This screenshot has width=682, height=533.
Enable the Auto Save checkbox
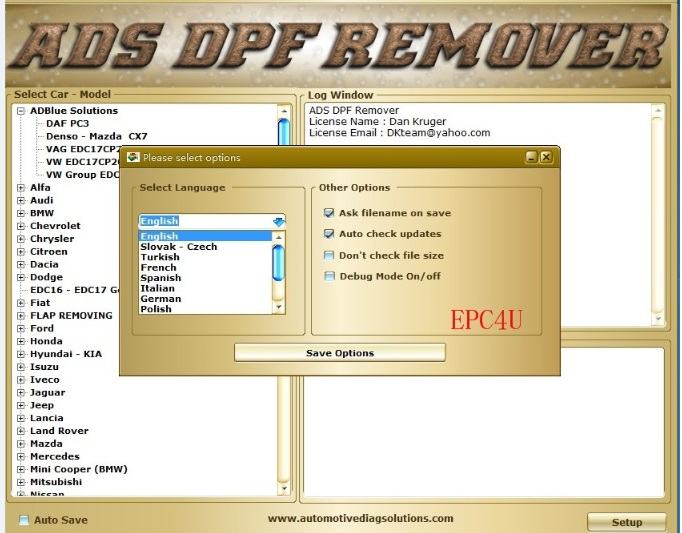click(23, 520)
